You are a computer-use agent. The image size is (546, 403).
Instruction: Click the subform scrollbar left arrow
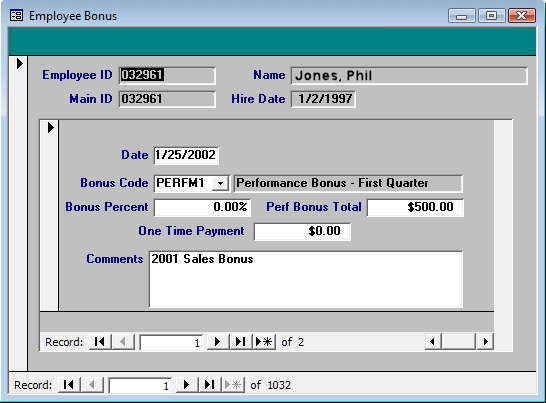(x=433, y=342)
